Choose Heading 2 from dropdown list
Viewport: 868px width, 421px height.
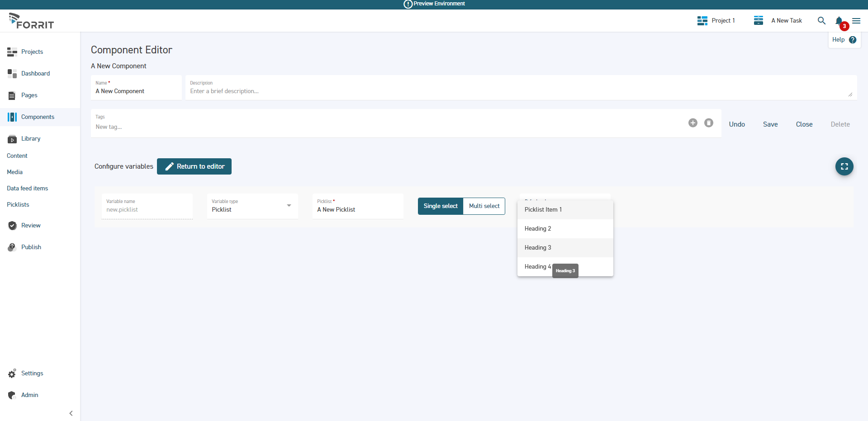point(538,229)
